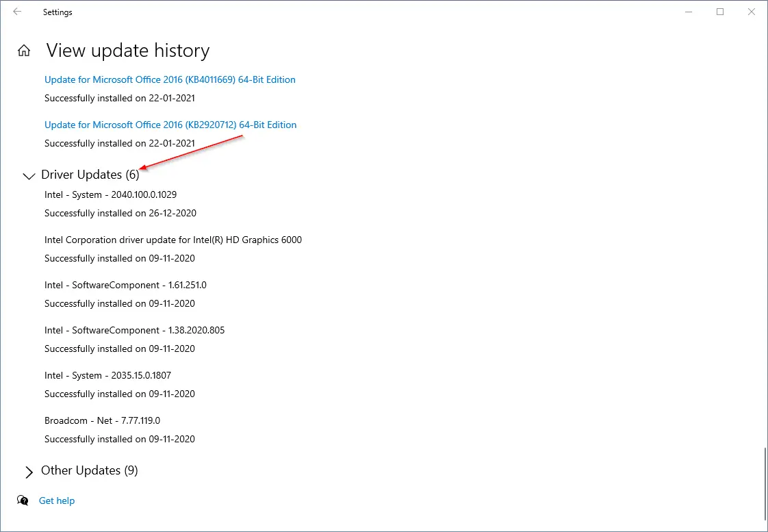Close the Settings window

752,12
